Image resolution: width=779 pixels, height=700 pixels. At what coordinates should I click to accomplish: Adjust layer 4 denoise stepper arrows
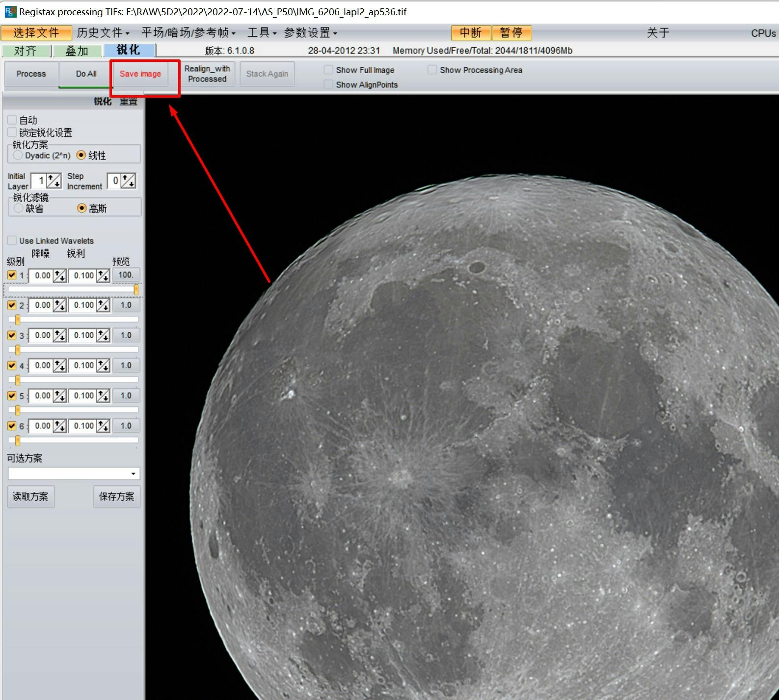pyautogui.click(x=59, y=366)
